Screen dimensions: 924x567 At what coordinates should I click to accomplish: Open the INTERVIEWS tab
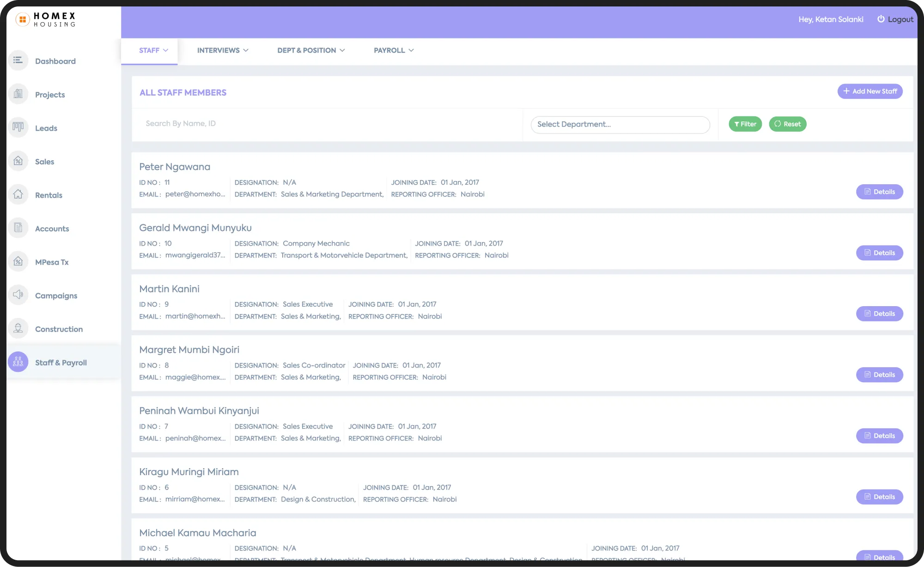[223, 51]
